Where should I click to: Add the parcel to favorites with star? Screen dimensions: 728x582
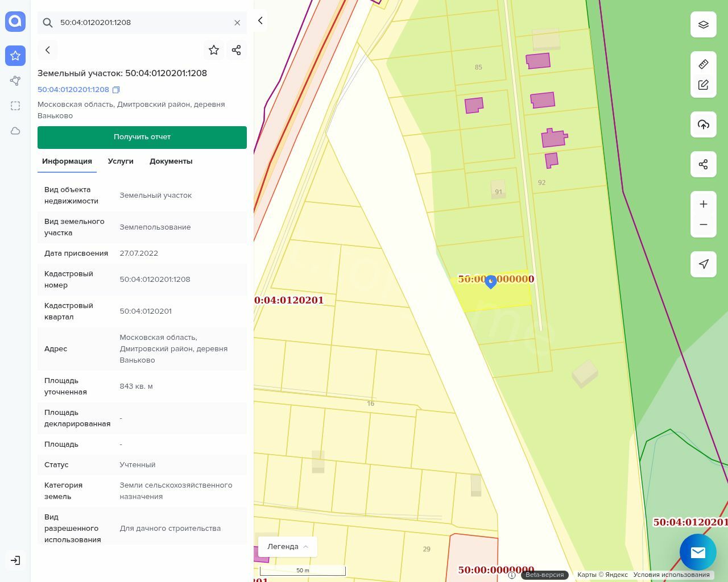click(x=214, y=50)
